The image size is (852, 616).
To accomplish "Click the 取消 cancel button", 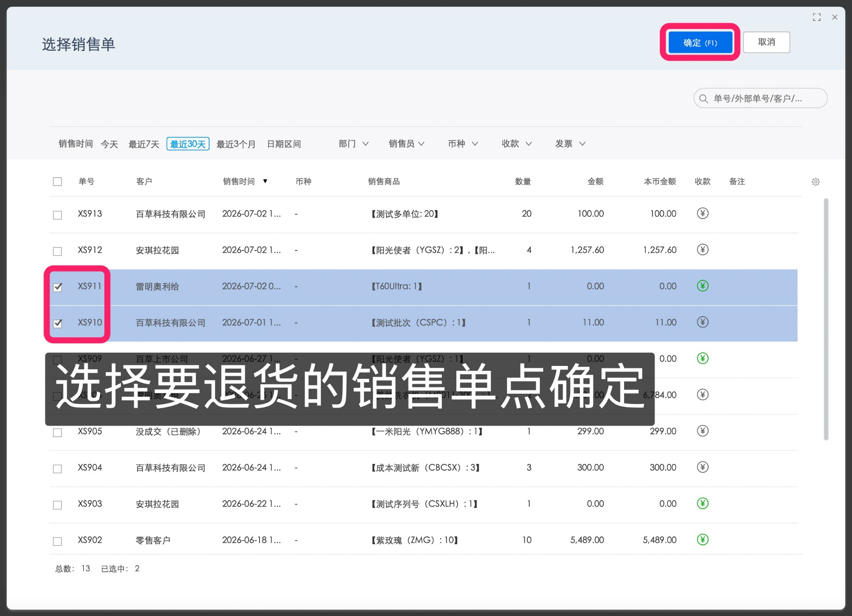I will (x=767, y=42).
